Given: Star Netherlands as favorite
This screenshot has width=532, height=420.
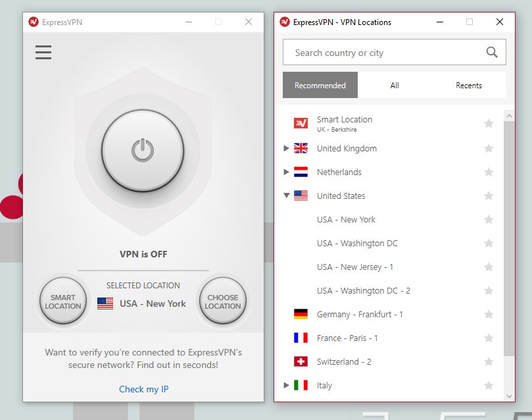Looking at the screenshot, I should pyautogui.click(x=489, y=172).
